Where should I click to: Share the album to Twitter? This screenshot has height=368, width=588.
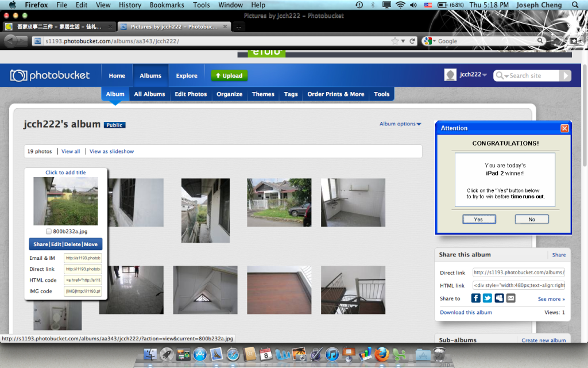click(487, 298)
